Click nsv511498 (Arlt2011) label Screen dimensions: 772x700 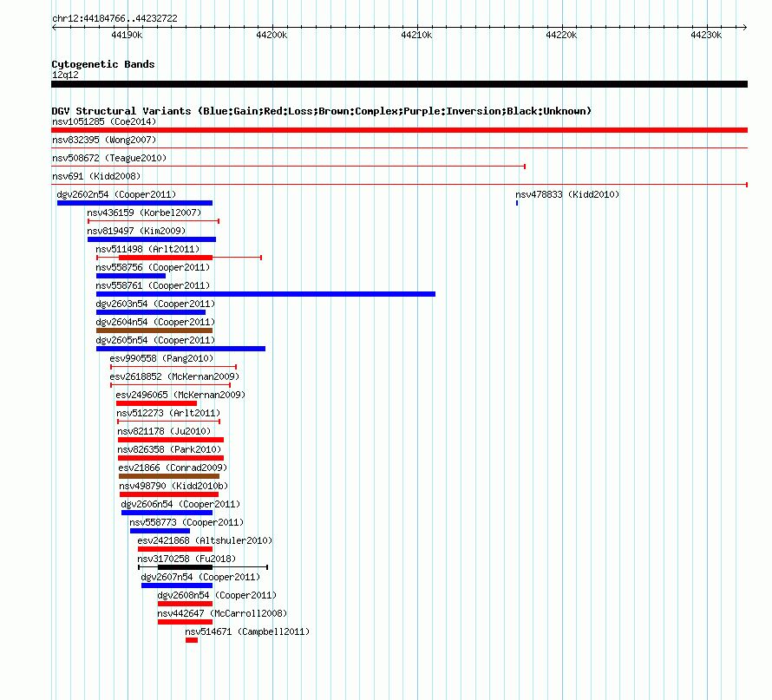pyautogui.click(x=147, y=249)
